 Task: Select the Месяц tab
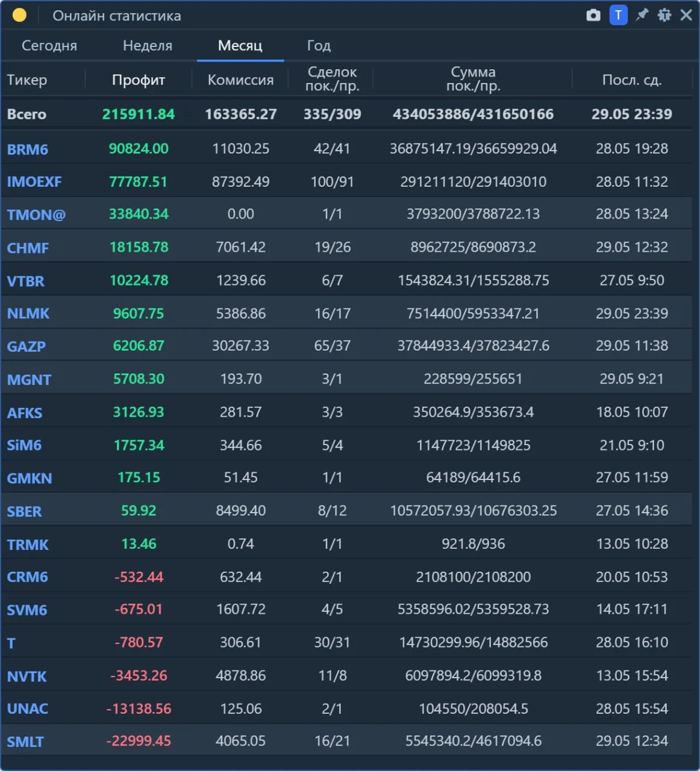tap(240, 46)
